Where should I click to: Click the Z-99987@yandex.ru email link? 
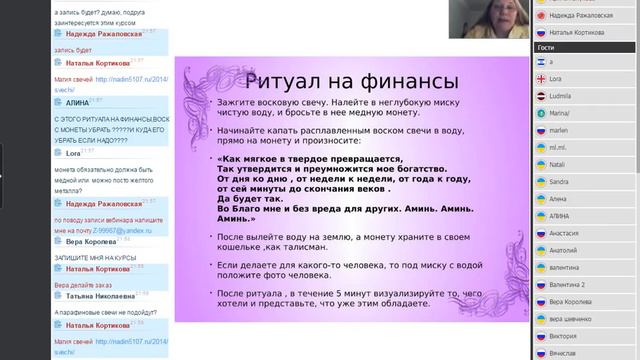122,231
